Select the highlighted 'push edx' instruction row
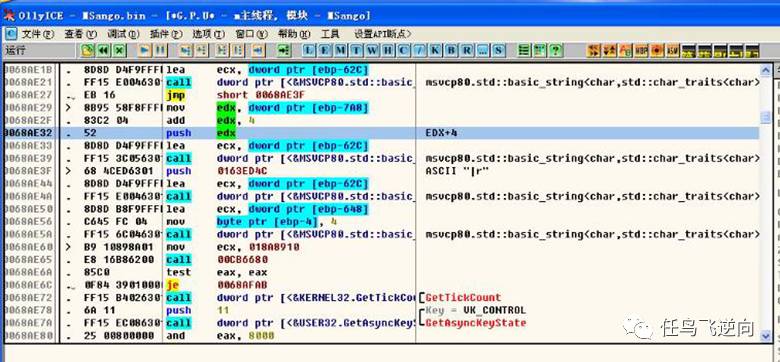The width and height of the screenshot is (780, 362). [x=382, y=133]
